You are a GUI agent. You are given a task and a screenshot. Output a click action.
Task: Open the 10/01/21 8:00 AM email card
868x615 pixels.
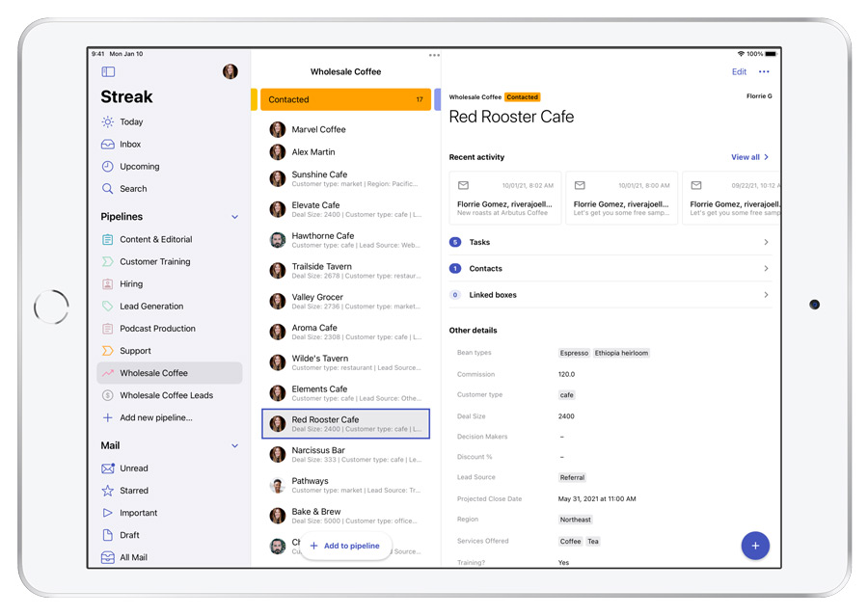[621, 198]
